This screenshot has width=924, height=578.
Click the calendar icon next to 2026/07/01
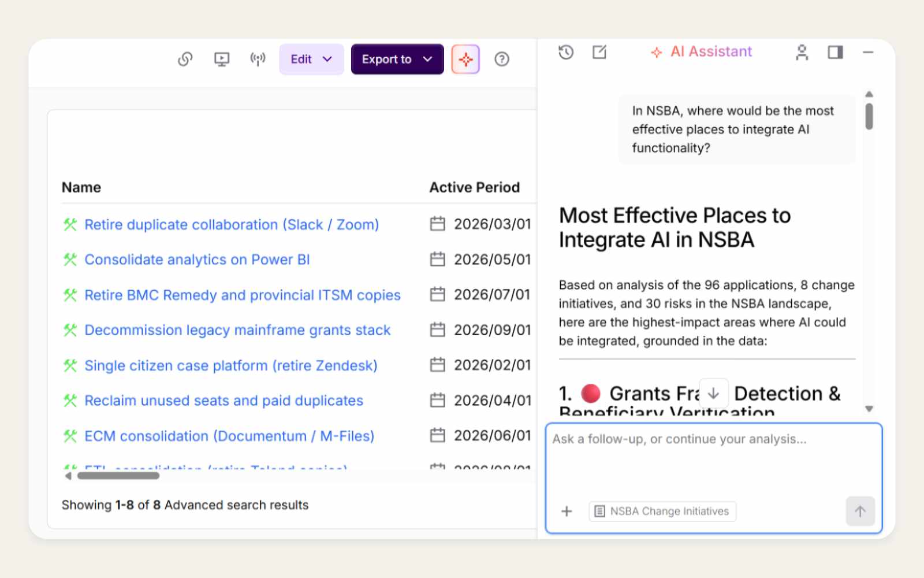point(438,294)
